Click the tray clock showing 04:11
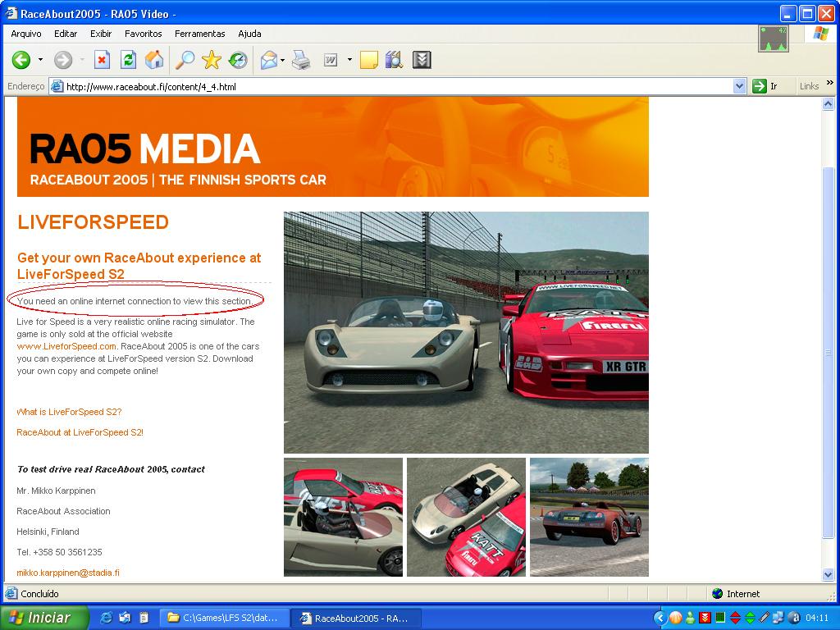 [817, 619]
